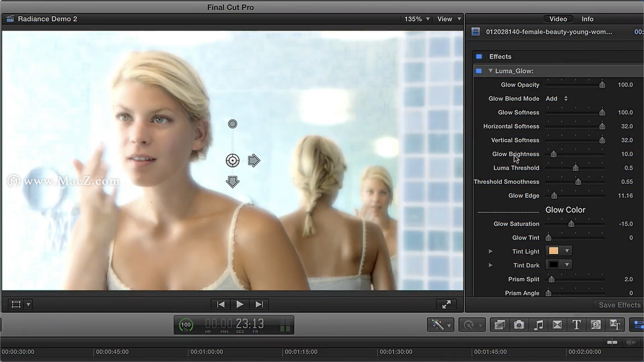Open the Photos browser camera icon
Viewport: 644px width, 362px height.
pyautogui.click(x=519, y=325)
